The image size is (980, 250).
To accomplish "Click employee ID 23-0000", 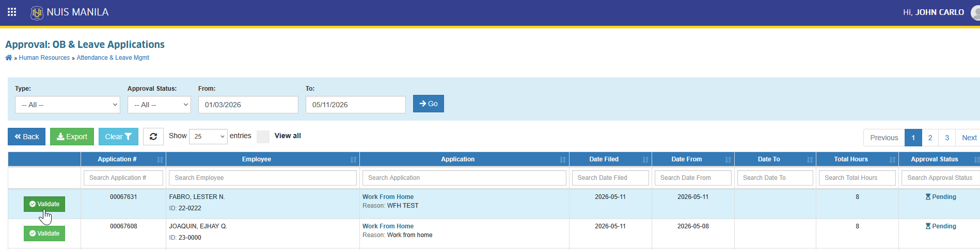I will click(x=189, y=238).
